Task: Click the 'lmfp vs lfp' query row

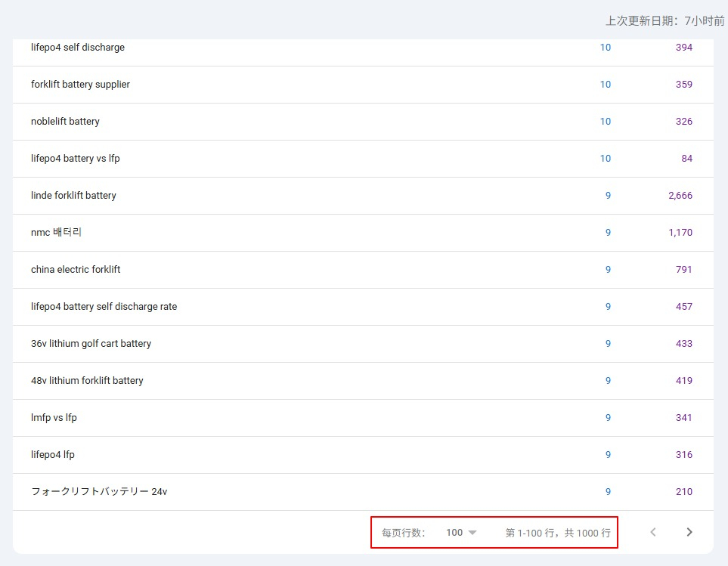Action: (54, 418)
